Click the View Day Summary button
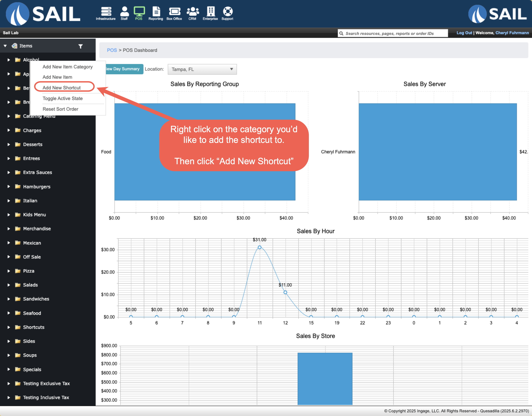This screenshot has width=532, height=416. pyautogui.click(x=124, y=69)
